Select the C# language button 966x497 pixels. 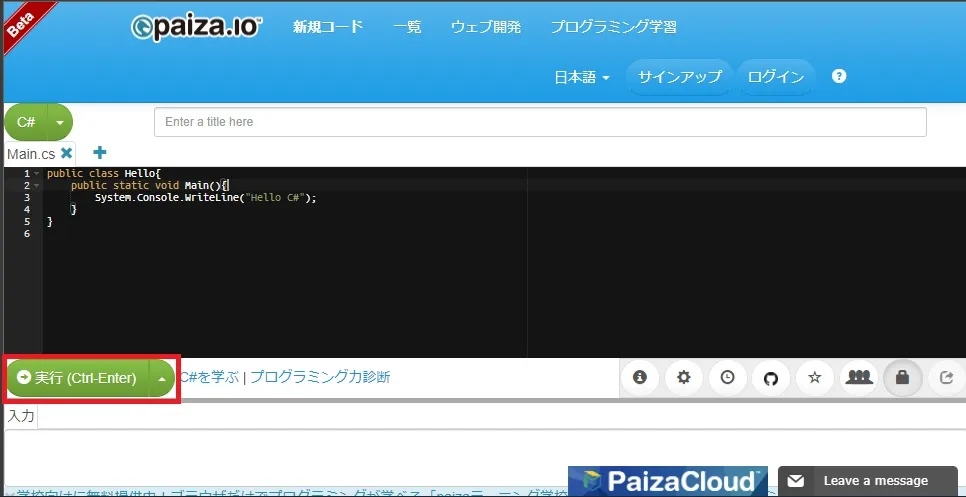click(x=26, y=122)
